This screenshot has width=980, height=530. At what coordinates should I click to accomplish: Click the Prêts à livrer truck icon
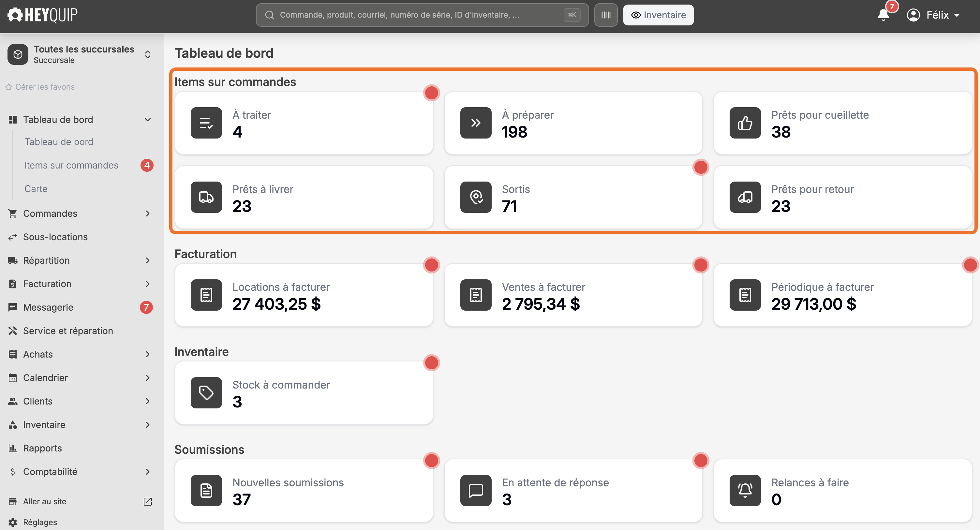(206, 197)
